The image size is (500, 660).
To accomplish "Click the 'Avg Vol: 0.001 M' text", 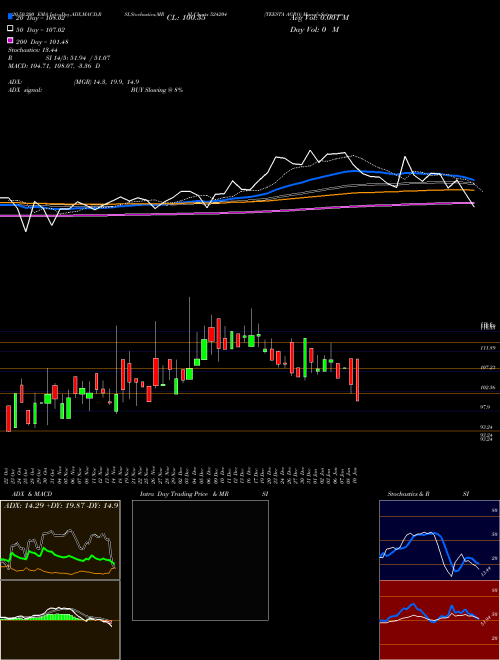I will click(319, 18).
